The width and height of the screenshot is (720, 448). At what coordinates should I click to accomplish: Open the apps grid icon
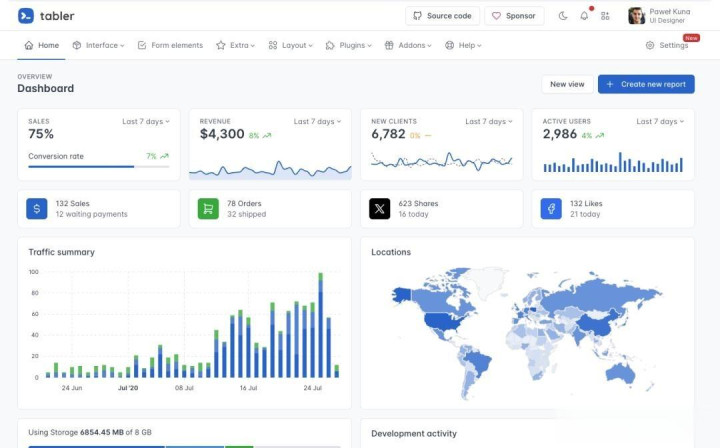tap(605, 16)
